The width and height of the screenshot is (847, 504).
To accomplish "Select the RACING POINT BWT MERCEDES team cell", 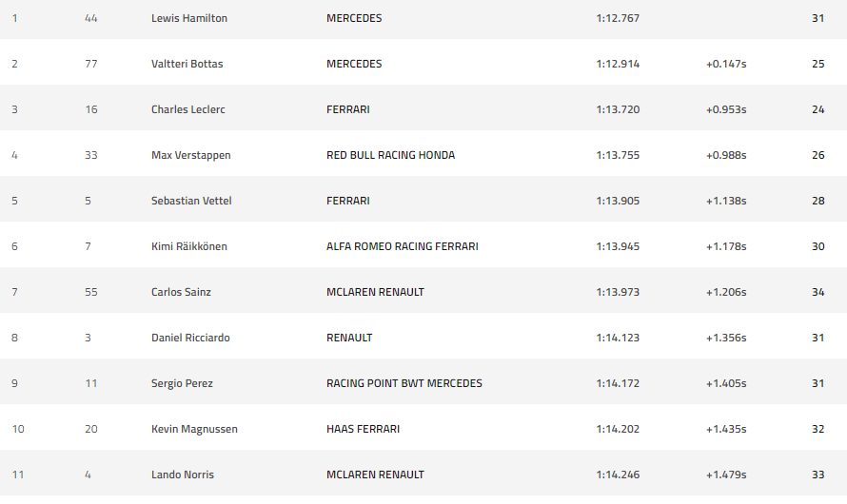I will [x=404, y=383].
